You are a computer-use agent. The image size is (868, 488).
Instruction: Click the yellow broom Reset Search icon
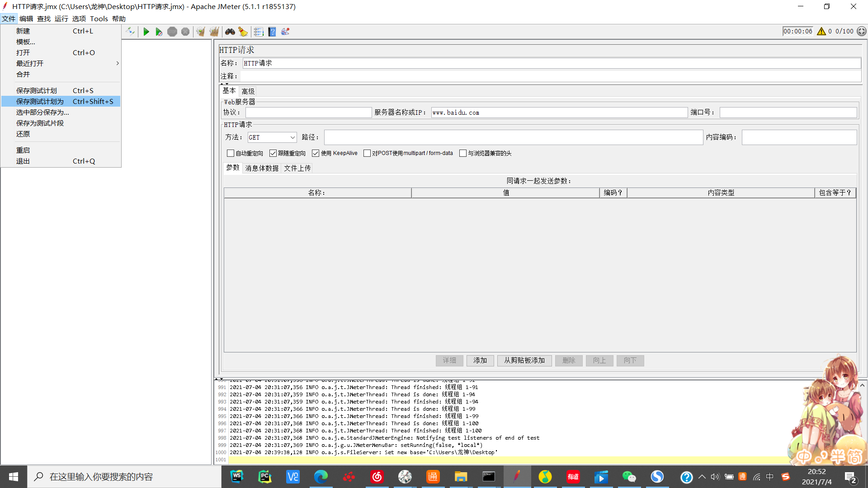[x=243, y=32]
